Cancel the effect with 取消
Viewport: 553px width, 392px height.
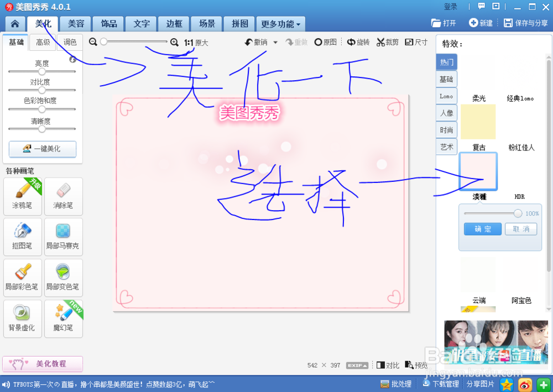coord(521,229)
